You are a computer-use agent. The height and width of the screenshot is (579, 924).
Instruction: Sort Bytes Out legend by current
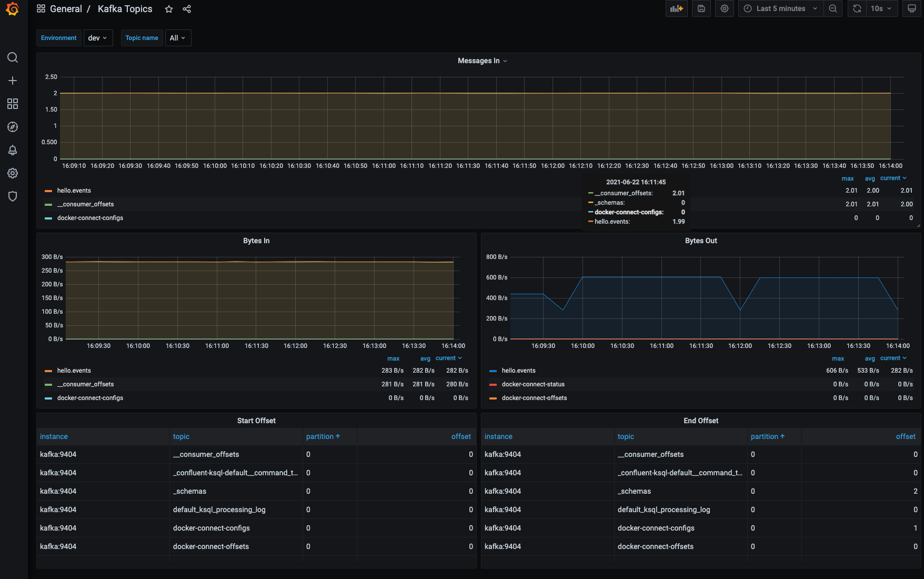click(x=893, y=358)
